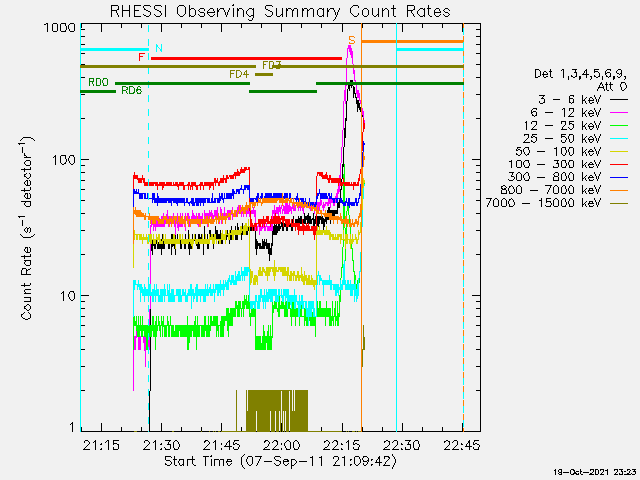Click the 'Att 0' attenuator label
Viewport: 640px width, 480px height.
click(611, 87)
